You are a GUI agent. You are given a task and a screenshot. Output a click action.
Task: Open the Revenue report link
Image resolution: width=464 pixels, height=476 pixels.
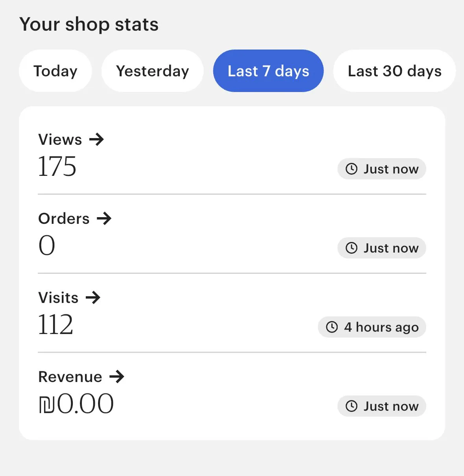pos(70,377)
